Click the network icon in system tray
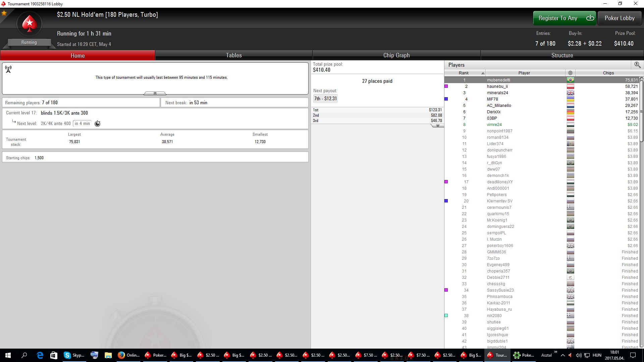 click(x=587, y=355)
